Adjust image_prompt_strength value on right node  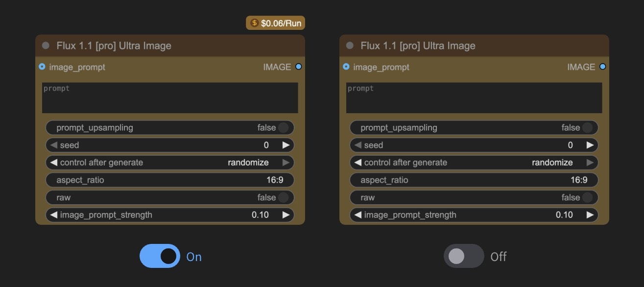tap(474, 215)
